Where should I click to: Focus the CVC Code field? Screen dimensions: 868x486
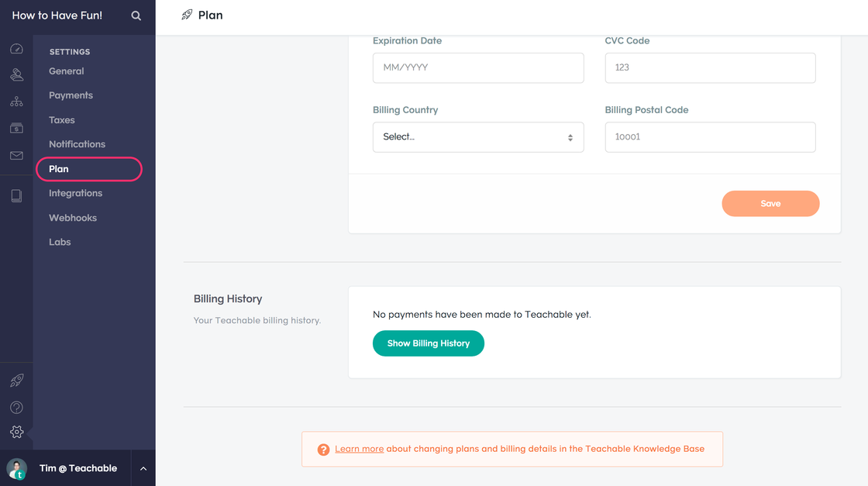click(710, 67)
